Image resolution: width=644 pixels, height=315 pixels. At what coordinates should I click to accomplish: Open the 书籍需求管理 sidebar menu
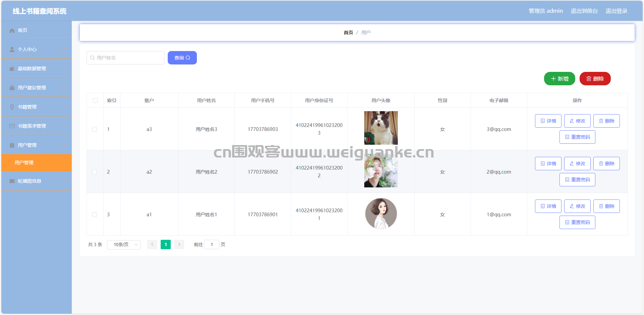click(37, 126)
